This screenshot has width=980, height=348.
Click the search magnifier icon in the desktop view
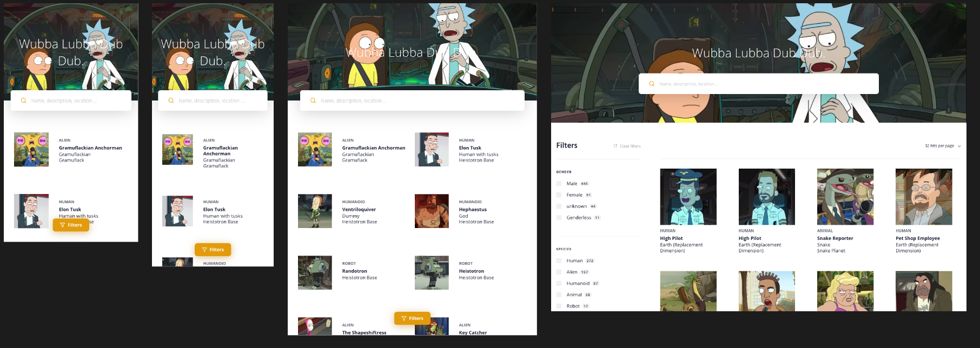651,84
